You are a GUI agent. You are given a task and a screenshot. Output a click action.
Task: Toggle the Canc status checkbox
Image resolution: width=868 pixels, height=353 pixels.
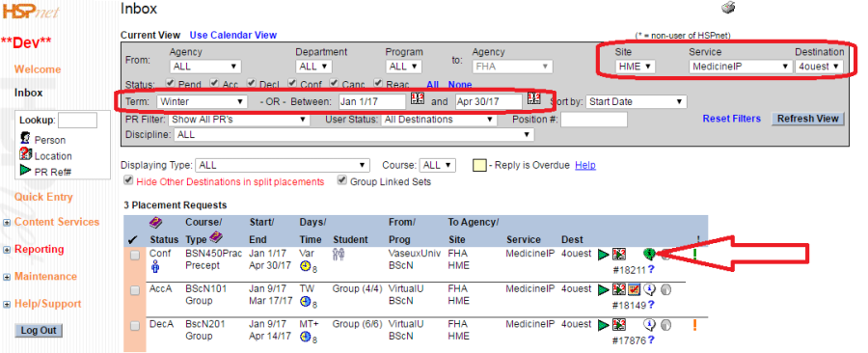coord(334,84)
